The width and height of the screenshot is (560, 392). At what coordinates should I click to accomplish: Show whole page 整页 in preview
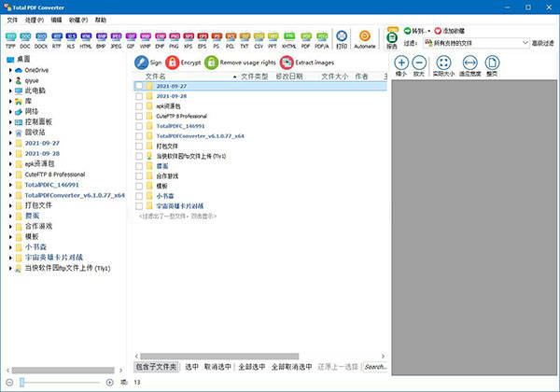click(492, 66)
